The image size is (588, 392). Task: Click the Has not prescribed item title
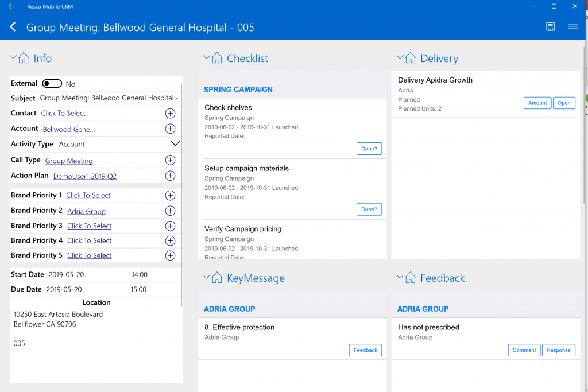428,327
